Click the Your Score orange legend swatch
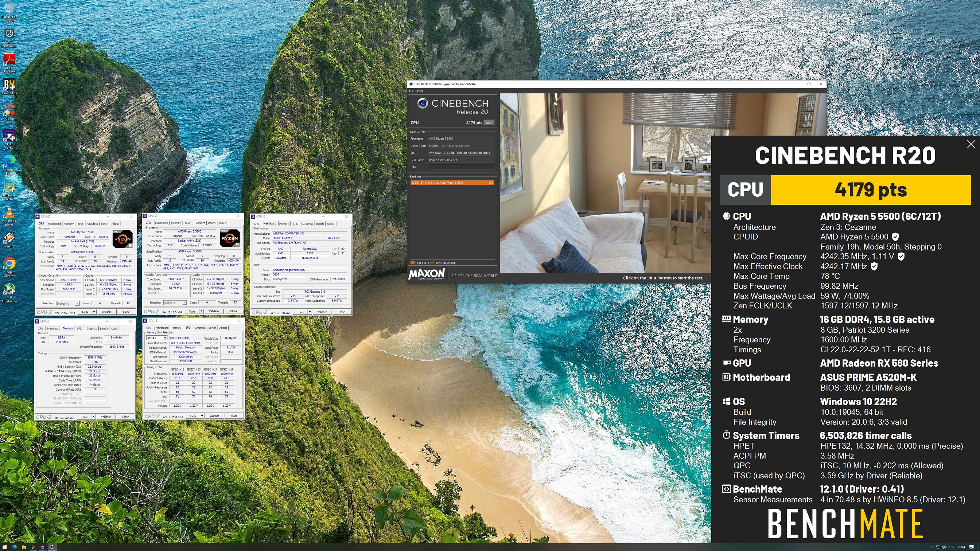Viewport: 980px width, 551px height. [412, 263]
